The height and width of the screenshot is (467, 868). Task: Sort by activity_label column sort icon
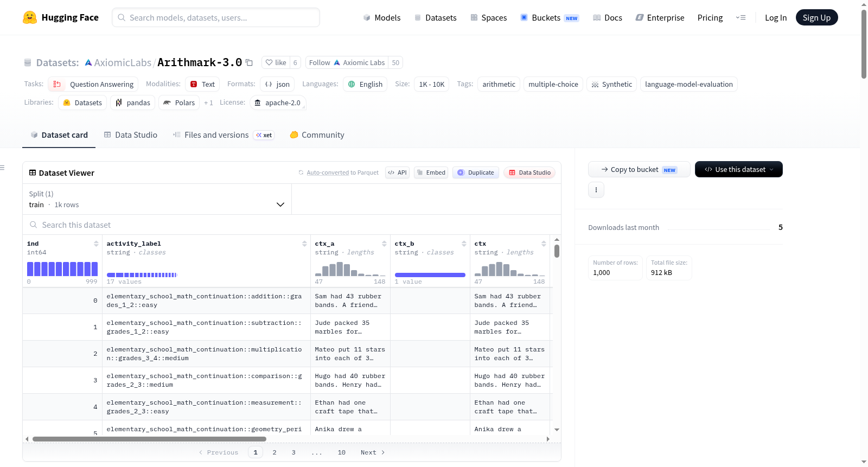(304, 244)
